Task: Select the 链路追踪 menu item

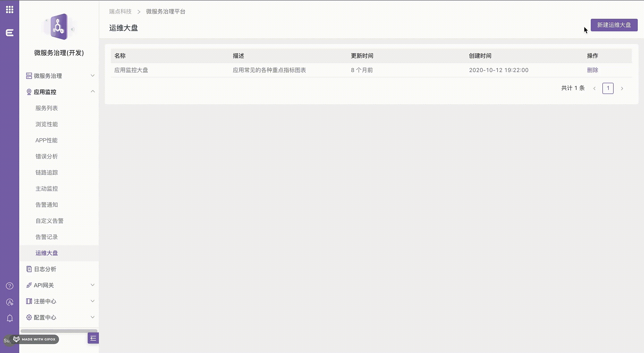Action: (47, 172)
